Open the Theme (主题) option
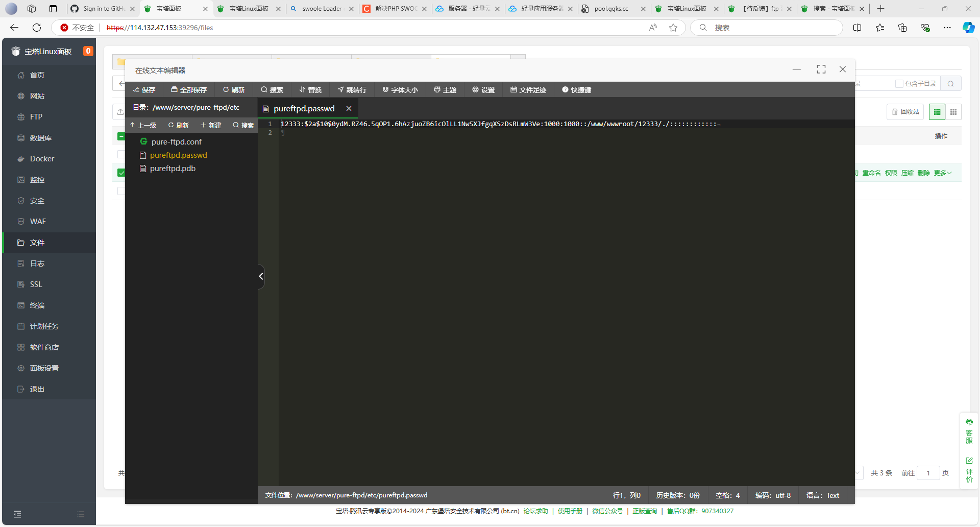This screenshot has height=527, width=980. 445,90
